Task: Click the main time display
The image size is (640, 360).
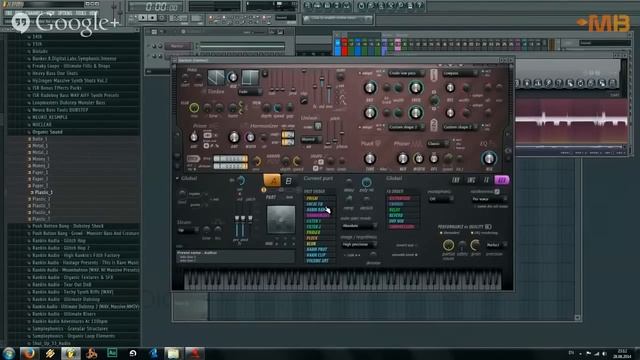Action: (x=156, y=7)
